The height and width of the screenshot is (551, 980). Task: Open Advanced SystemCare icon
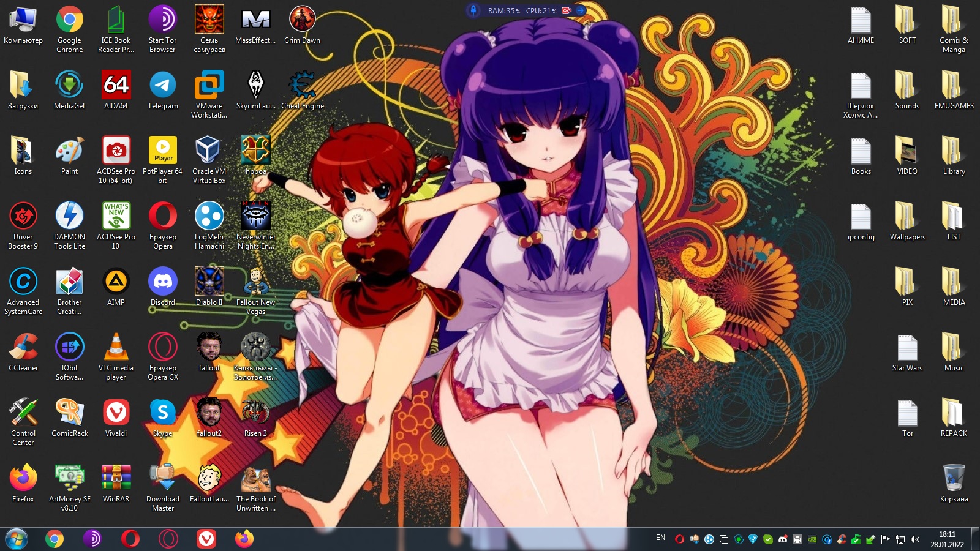pos(23,291)
